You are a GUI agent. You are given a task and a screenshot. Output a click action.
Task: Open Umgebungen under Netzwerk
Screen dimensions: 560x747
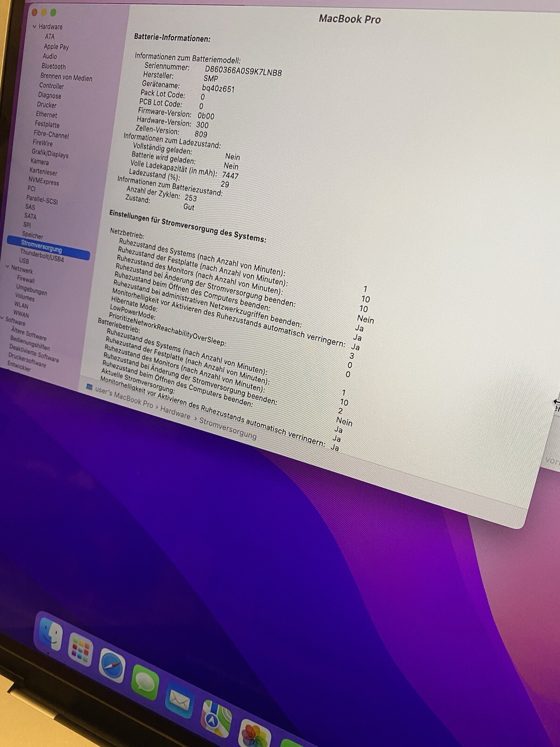[32, 289]
